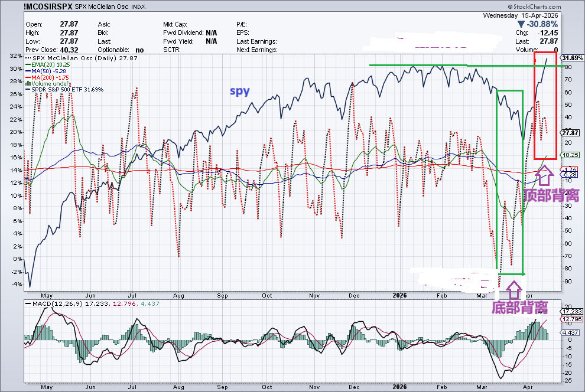Screen dimensions: 585x392
Task: Click the 底部背离 annotation text
Action: 519,307
